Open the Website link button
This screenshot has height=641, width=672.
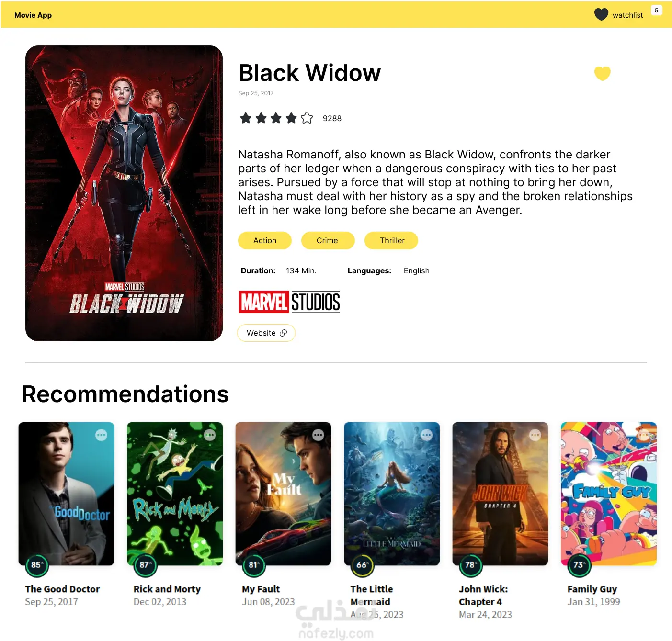click(x=266, y=333)
